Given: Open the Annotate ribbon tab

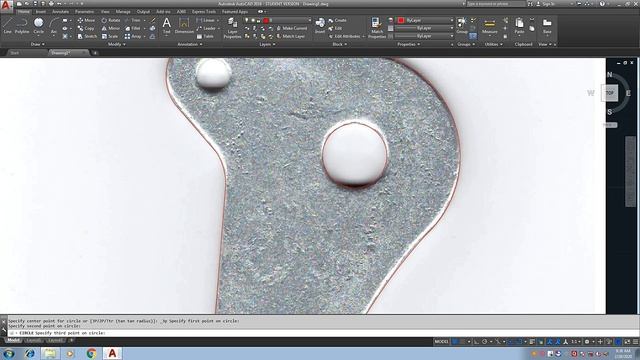Looking at the screenshot, I should pos(60,11).
